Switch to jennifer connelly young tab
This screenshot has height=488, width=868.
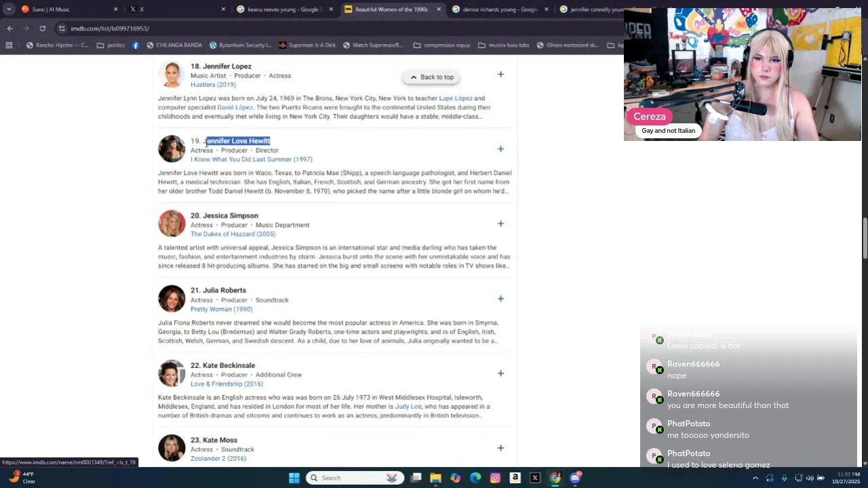click(590, 9)
